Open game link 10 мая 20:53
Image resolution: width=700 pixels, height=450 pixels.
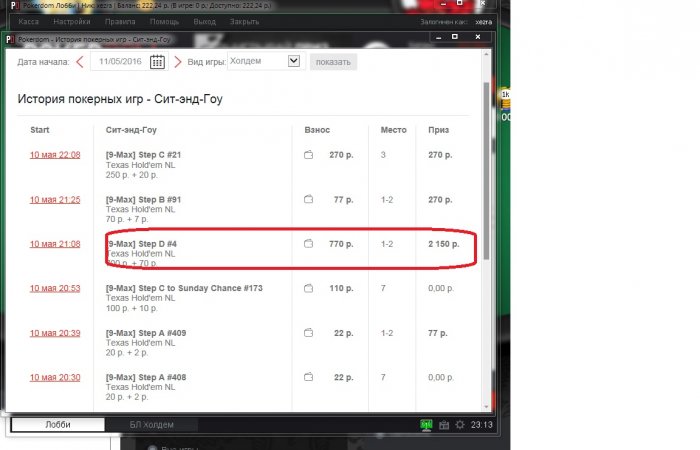pos(55,288)
